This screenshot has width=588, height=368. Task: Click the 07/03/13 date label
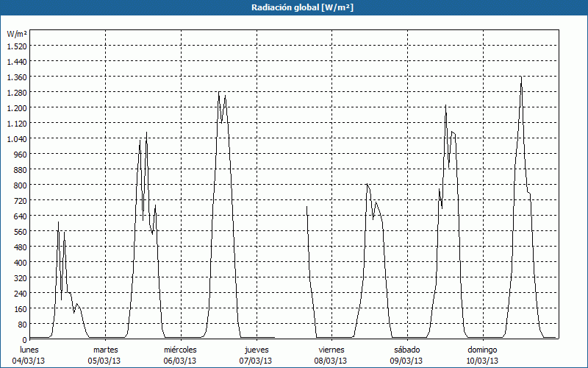[257, 361]
